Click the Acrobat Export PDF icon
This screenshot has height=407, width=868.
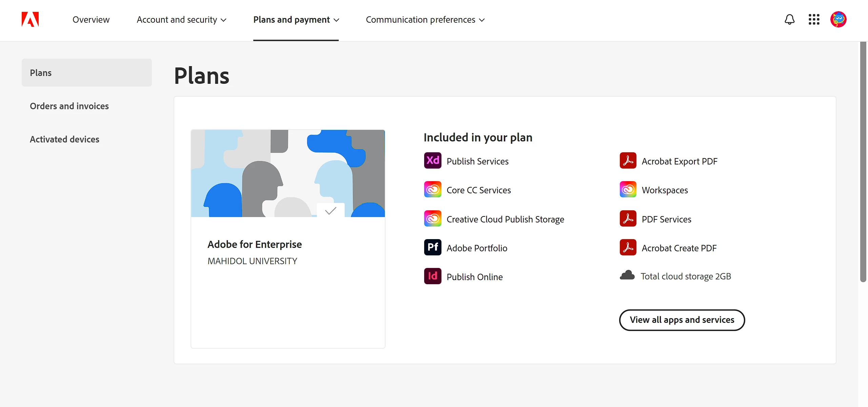click(x=628, y=161)
